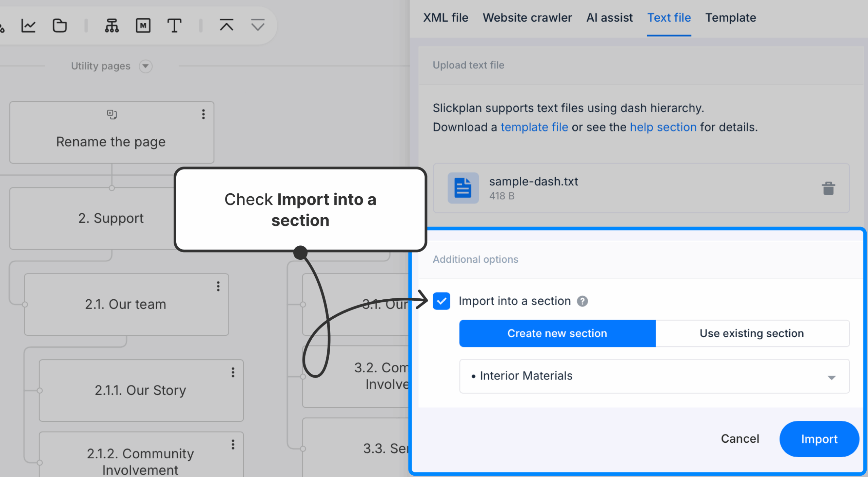
Task: Delete sample-dash.txt with trash icon
Action: (x=828, y=188)
